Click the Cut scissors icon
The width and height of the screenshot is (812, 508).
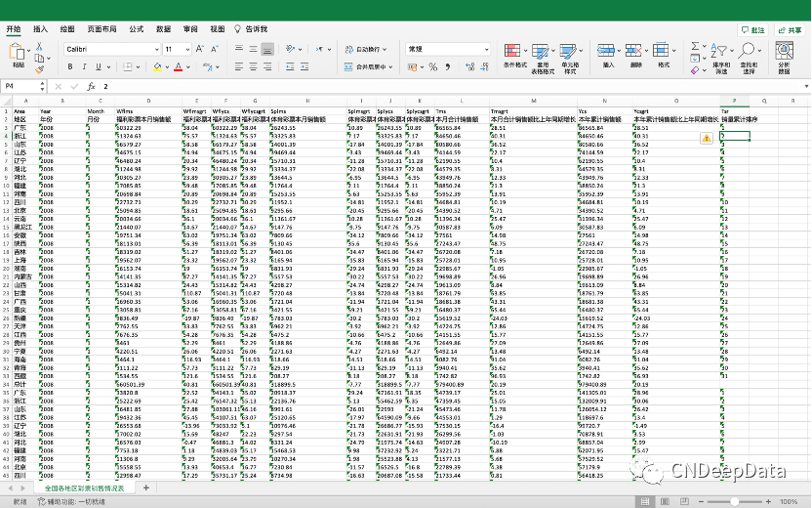click(39, 47)
